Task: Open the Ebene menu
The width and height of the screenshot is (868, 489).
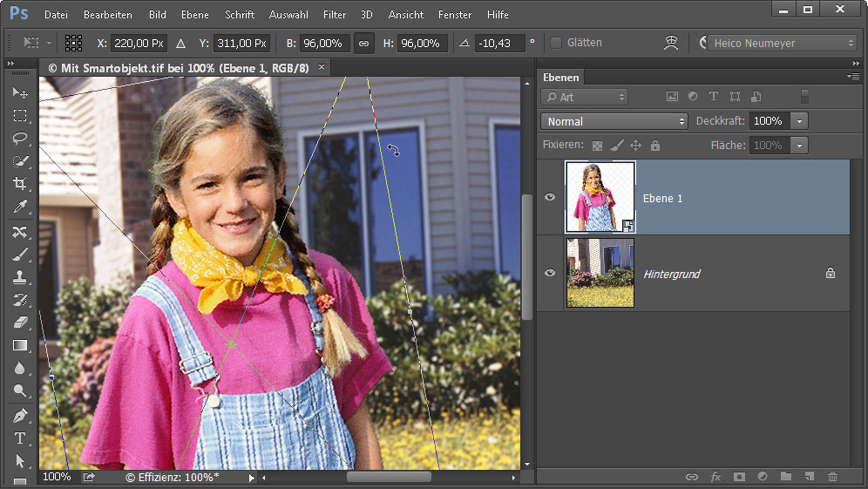Action: pos(194,15)
